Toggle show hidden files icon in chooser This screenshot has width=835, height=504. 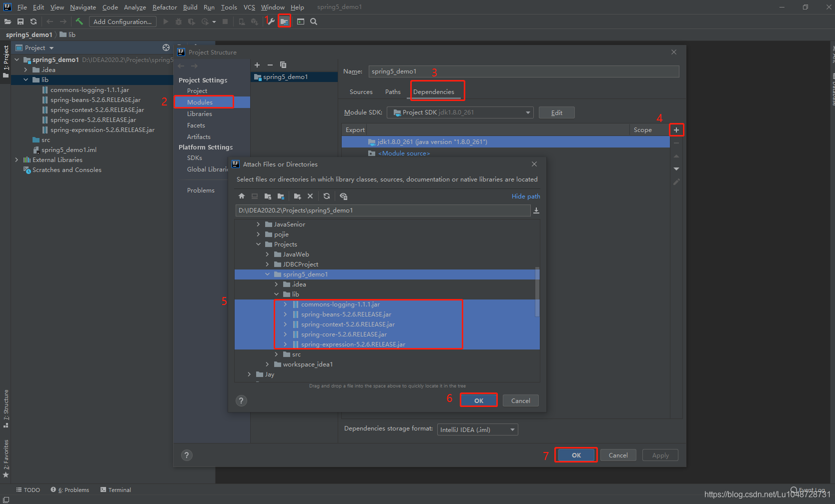[343, 196]
